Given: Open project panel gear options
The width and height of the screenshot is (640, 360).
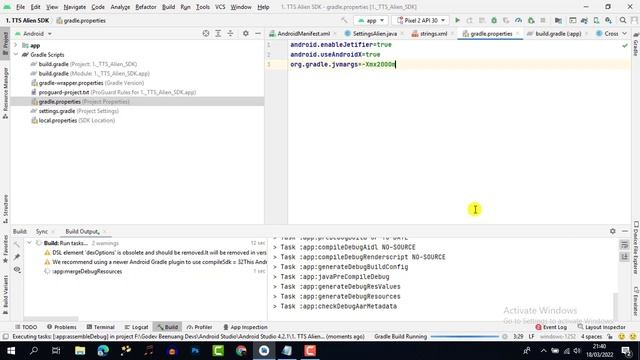Looking at the screenshot, I should tap(246, 33).
